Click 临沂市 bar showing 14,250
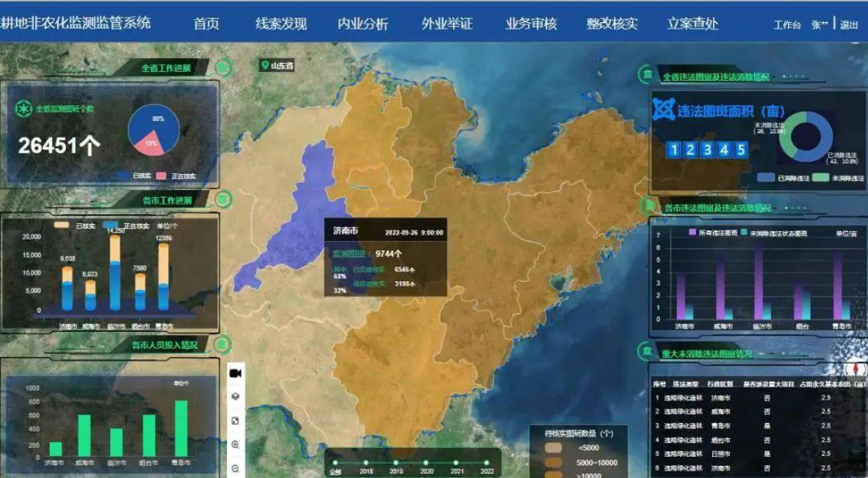The image size is (868, 478). [115, 272]
